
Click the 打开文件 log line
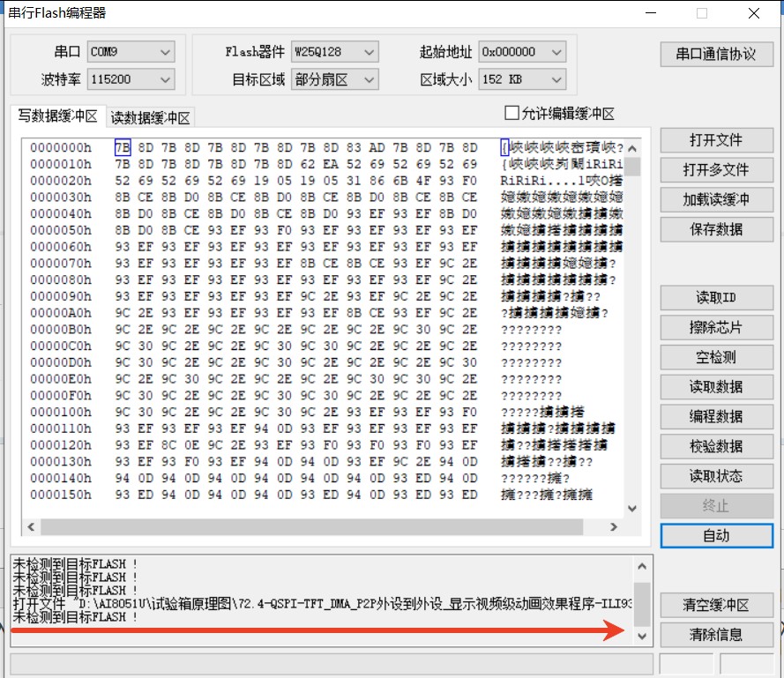[323, 604]
